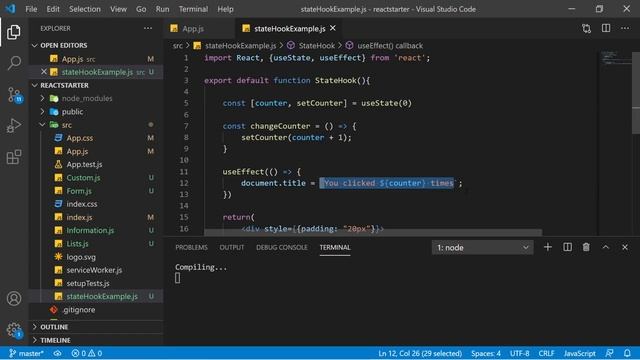Open serviceWorker.js in the file tree
Image resolution: width=640 pixels, height=360 pixels.
tap(94, 270)
